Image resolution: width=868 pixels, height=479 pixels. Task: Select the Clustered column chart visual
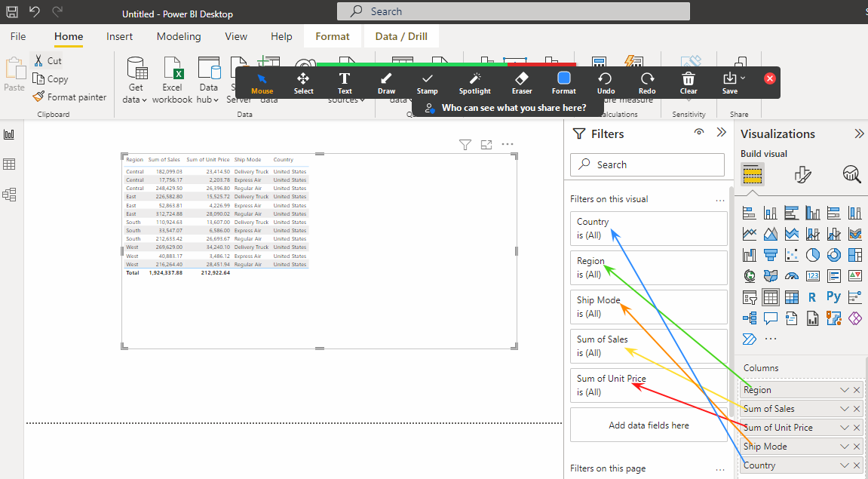(813, 213)
